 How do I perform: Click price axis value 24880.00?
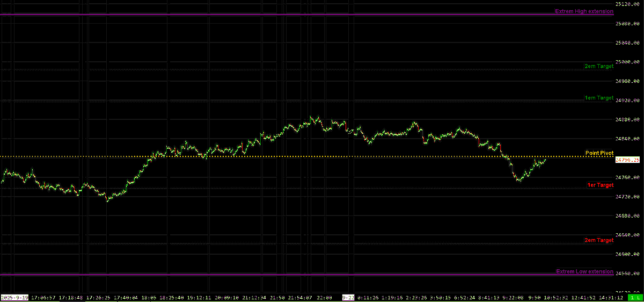click(628, 120)
